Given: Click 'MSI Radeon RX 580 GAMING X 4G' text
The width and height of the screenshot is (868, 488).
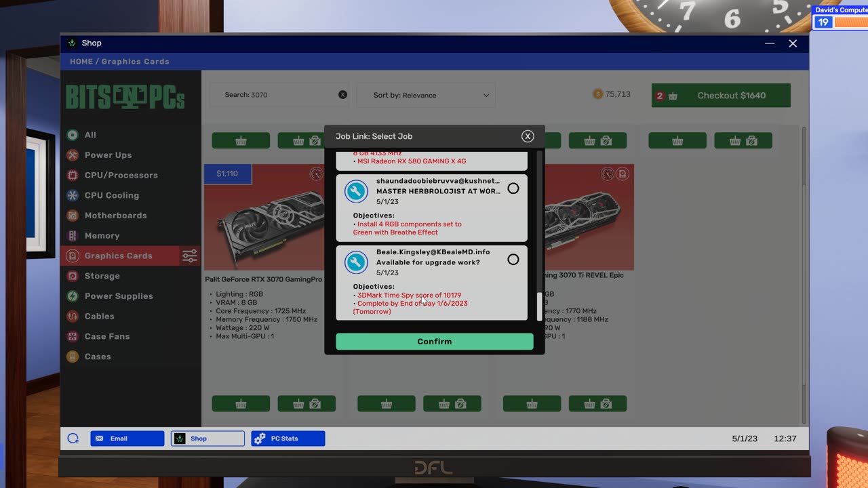Looking at the screenshot, I should coord(412,161).
